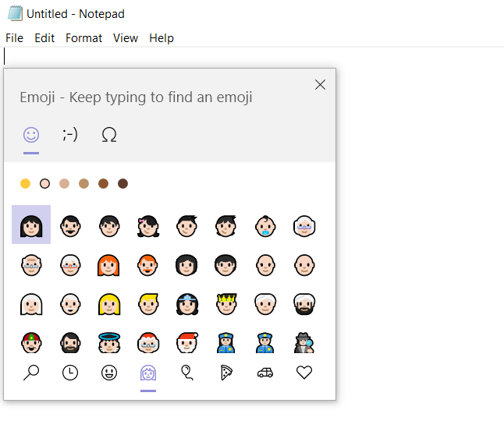Choose red-haired man with mustache emoji
Viewport: 504px width, 442px height.
(x=147, y=265)
